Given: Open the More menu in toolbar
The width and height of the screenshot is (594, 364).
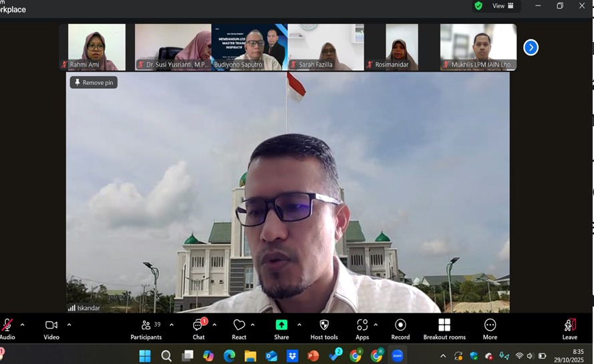Looking at the screenshot, I should coord(490,329).
